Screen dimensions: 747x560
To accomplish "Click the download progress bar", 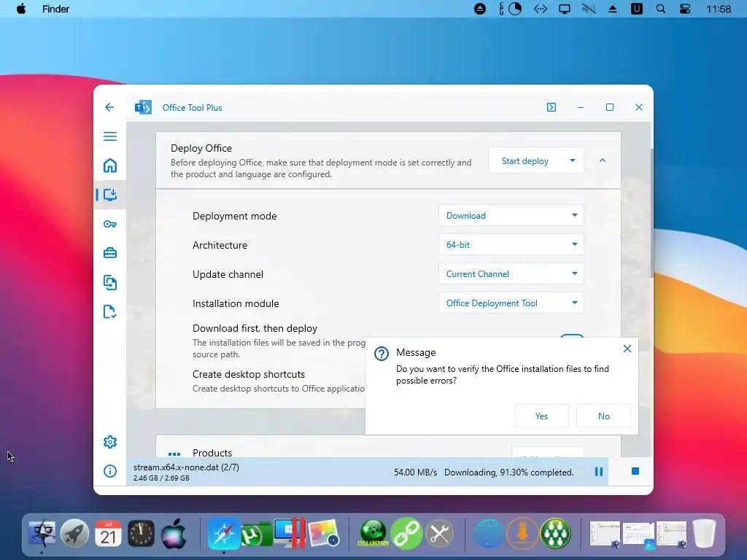I will point(367,472).
